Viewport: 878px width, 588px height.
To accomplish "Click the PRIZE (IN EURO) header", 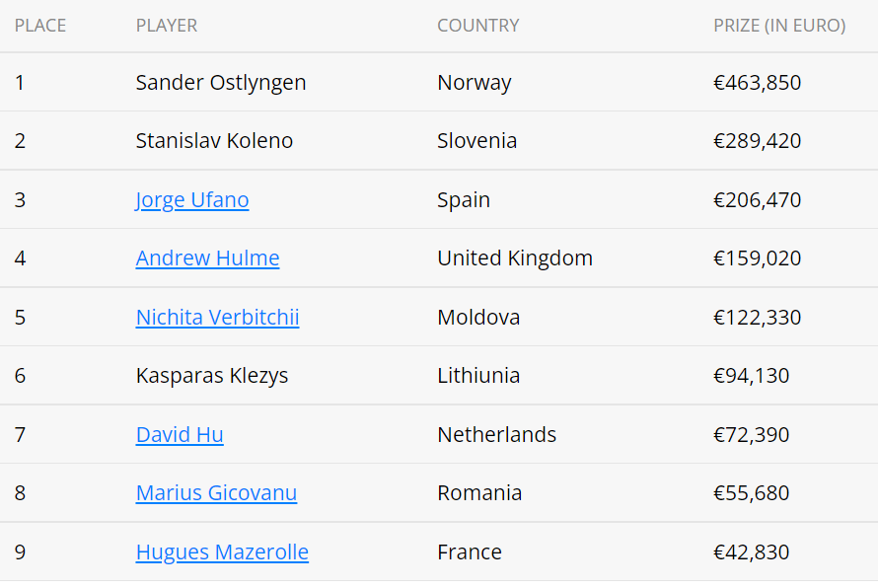I will [779, 26].
